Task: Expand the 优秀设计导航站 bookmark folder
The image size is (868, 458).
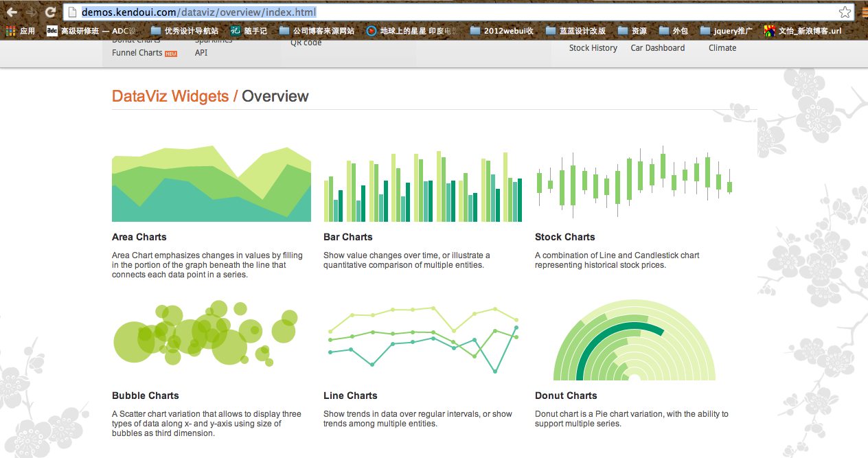Action: coord(184,31)
